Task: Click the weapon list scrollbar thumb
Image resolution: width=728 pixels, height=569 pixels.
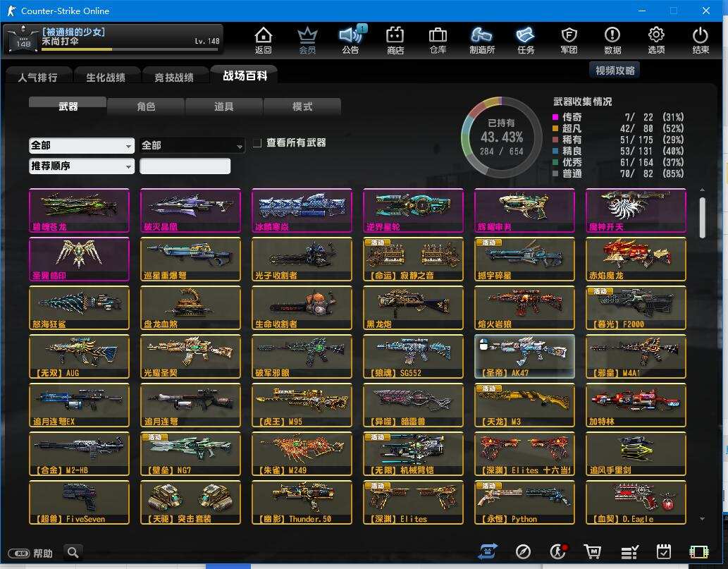Action: click(x=703, y=218)
